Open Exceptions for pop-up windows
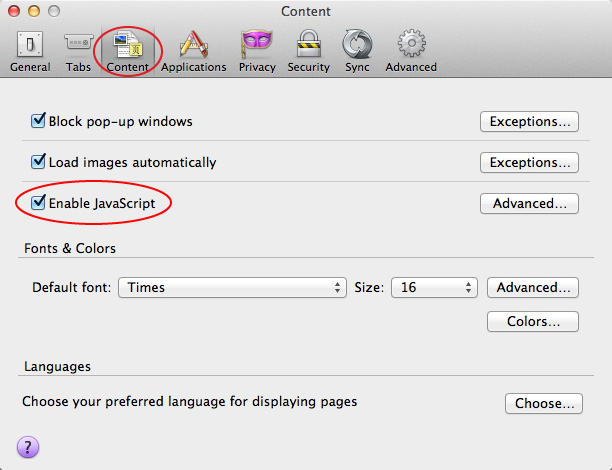Viewport: 612px width, 470px height. pos(530,122)
